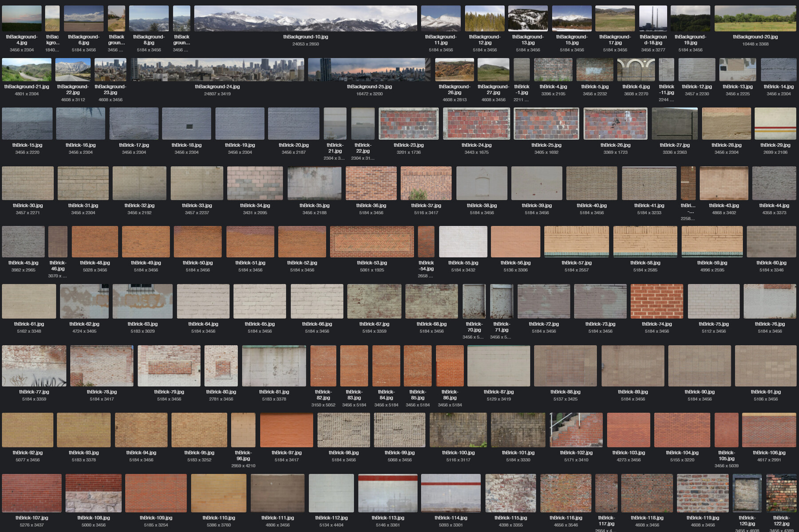Click the thBackground-20.jpg filename text
The image size is (799, 532).
point(755,37)
